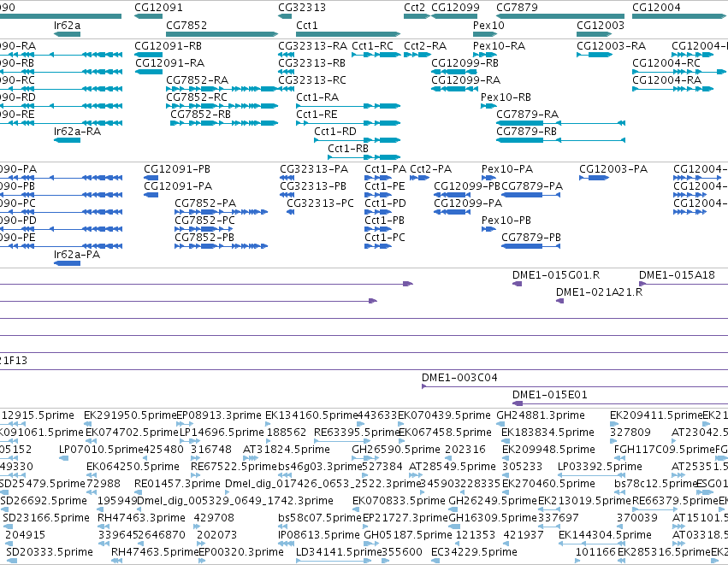
Task: Select EST EK209948.5prime label
Action: point(549,450)
